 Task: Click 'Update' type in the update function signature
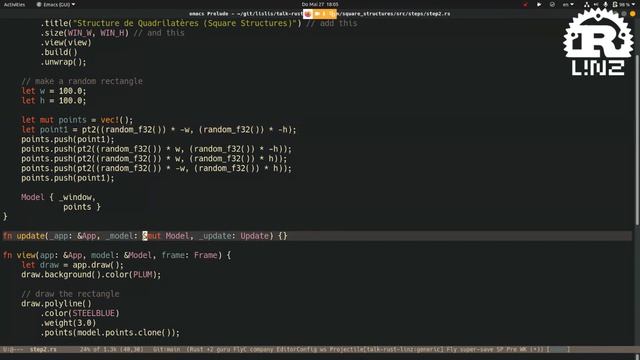coord(255,236)
